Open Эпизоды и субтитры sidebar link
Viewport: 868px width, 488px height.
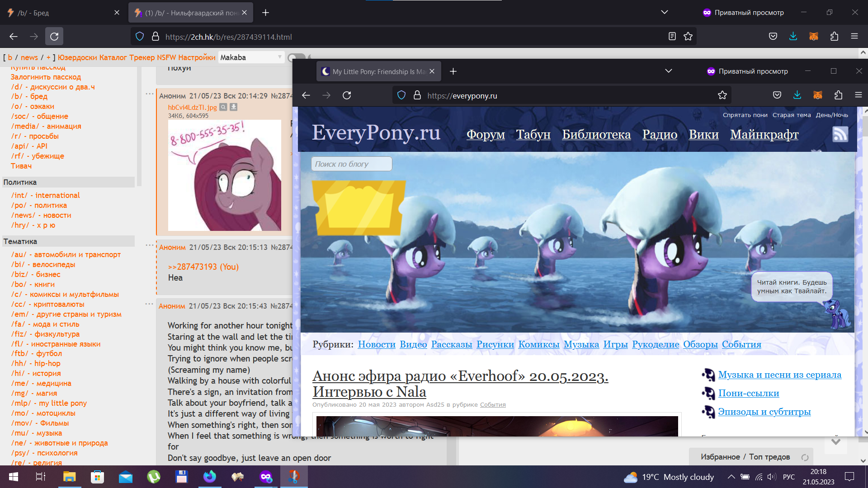pos(764,412)
